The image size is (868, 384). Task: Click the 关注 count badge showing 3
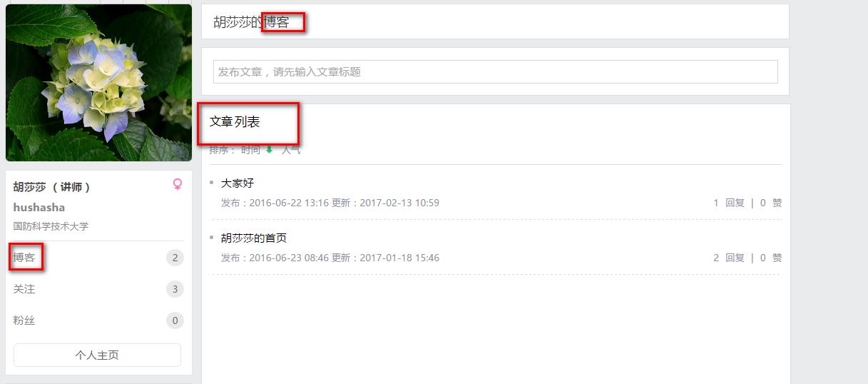[175, 289]
